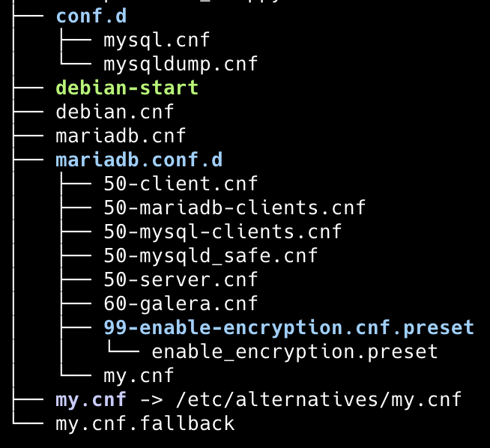Click the purple my.cnf symlink name
Image resolution: width=490 pixels, height=448 pixels.
tap(91, 400)
